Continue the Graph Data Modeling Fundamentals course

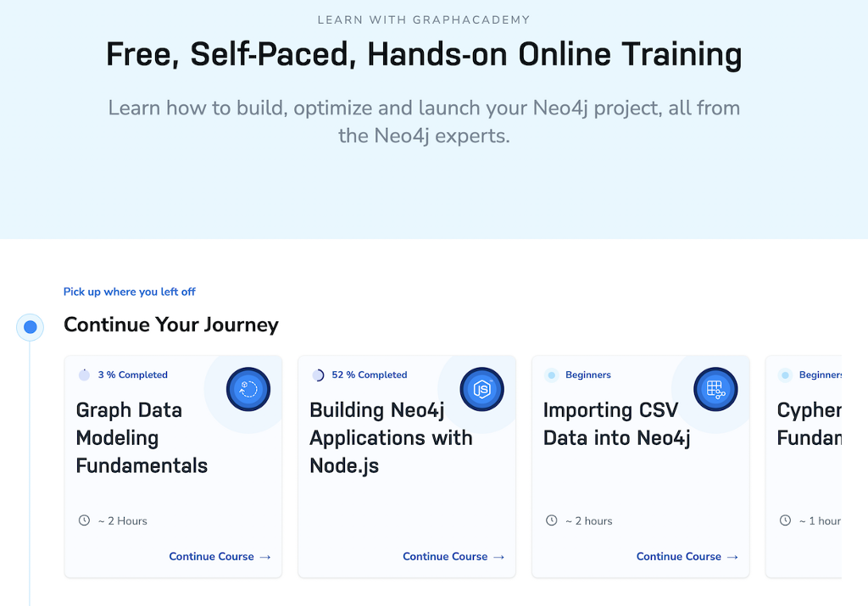(x=220, y=556)
